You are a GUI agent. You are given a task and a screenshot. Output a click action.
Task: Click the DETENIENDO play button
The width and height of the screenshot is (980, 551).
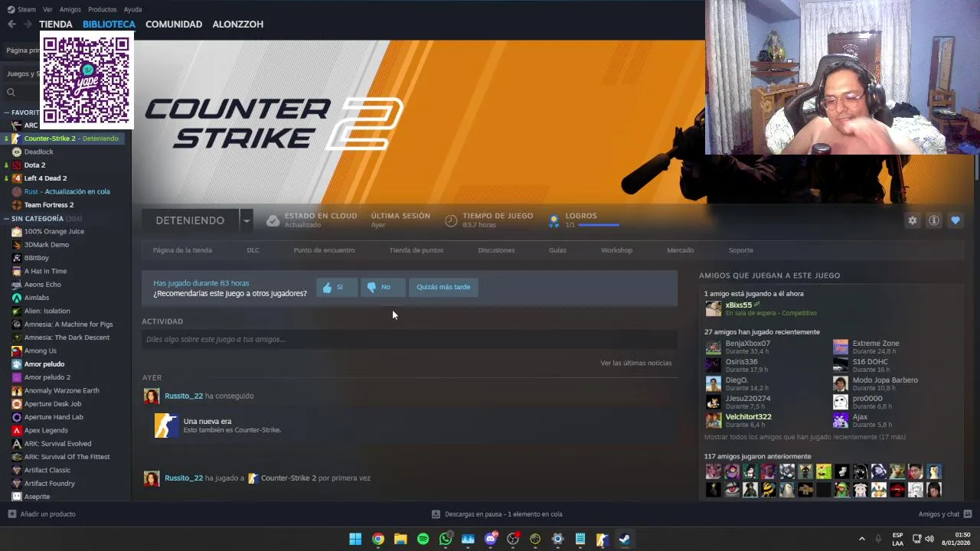pos(190,220)
